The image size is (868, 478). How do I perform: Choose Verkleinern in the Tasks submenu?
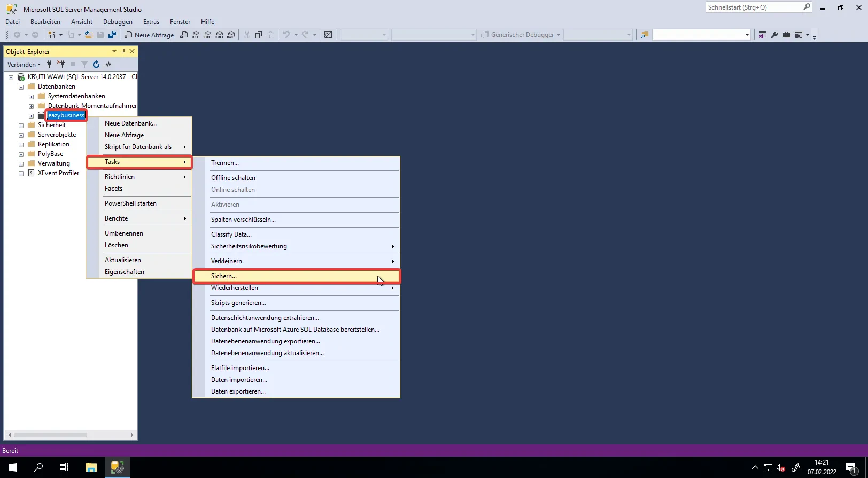pos(296,261)
